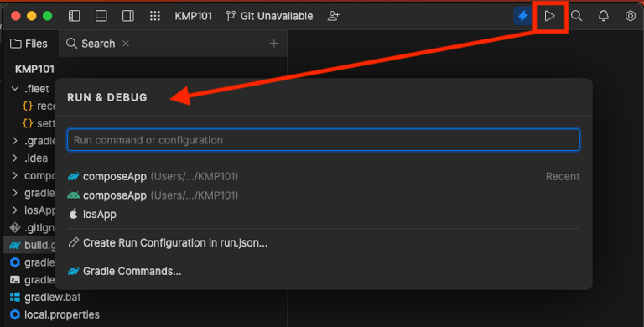Open the Smart Mode lightning bolt icon

click(523, 16)
